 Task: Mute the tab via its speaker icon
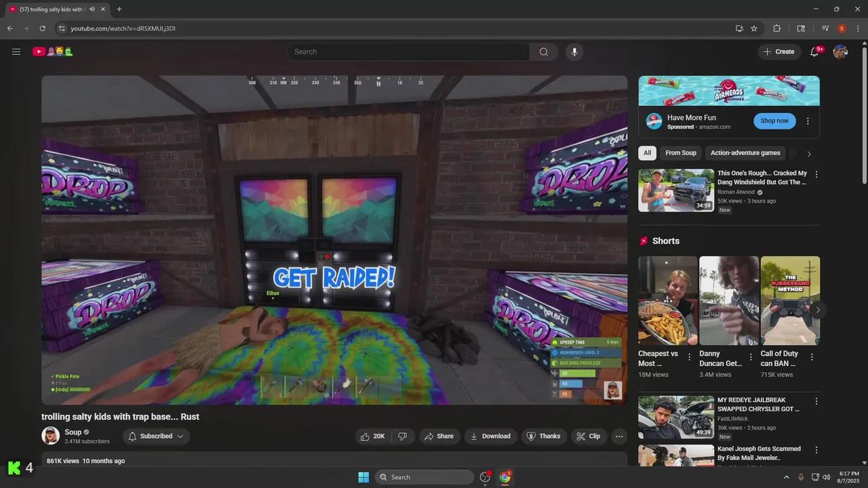pyautogui.click(x=92, y=9)
